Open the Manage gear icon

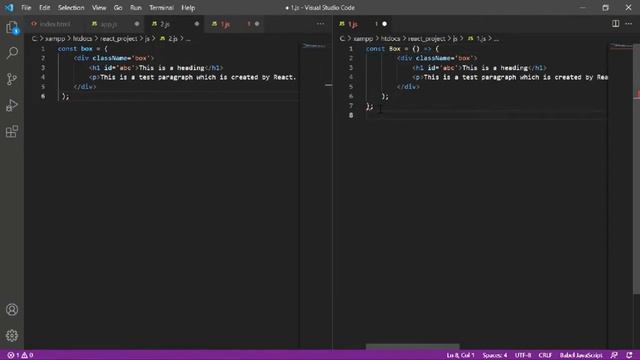click(x=12, y=336)
